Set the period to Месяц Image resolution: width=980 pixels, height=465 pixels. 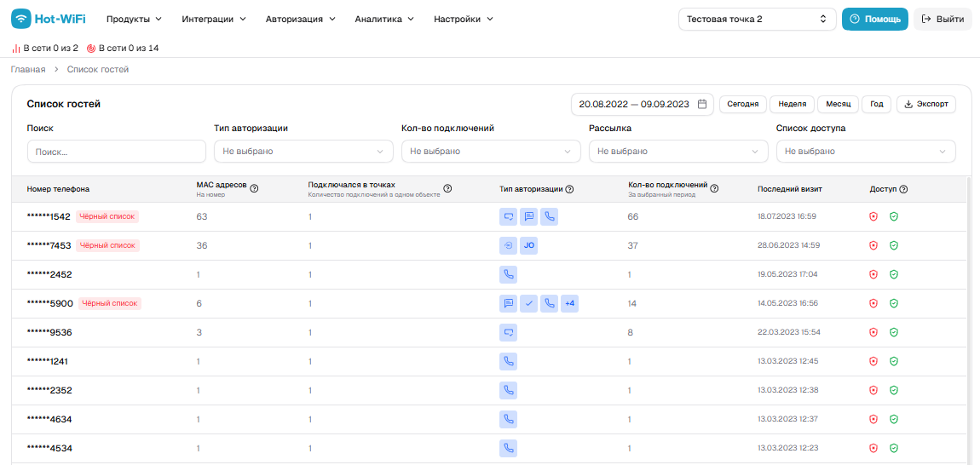coord(839,104)
